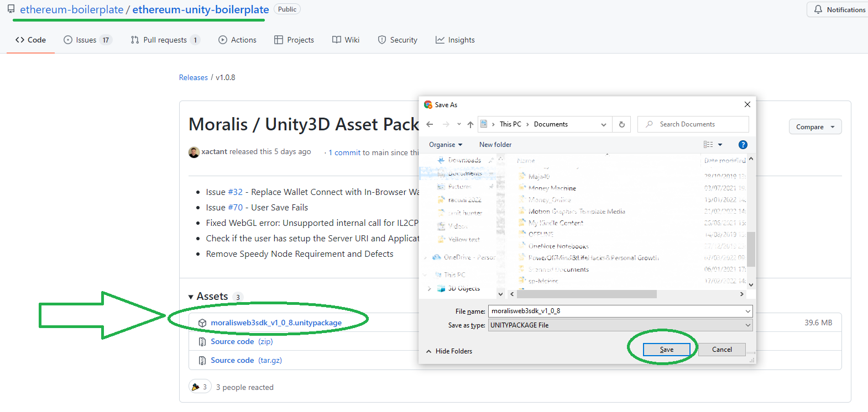
Task: Open the Compare dropdown on the release page
Action: pos(815,127)
